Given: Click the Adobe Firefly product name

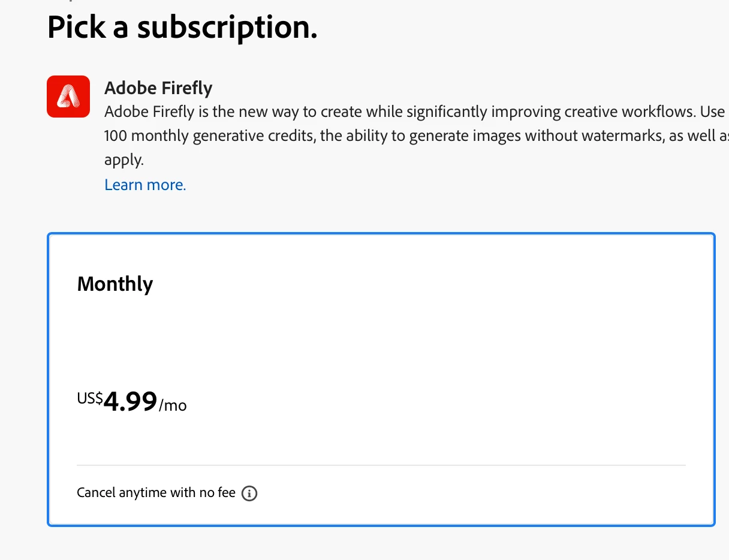Looking at the screenshot, I should coord(158,88).
